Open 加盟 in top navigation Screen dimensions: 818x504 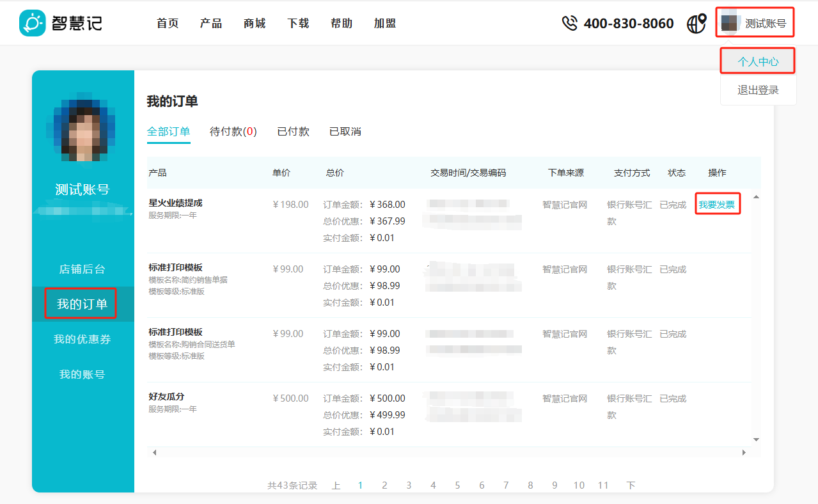tap(385, 24)
